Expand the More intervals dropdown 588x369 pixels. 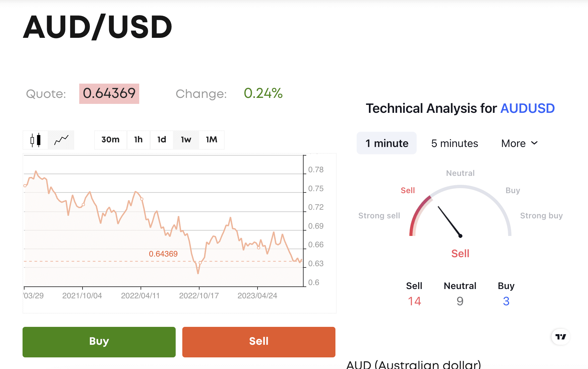519,143
